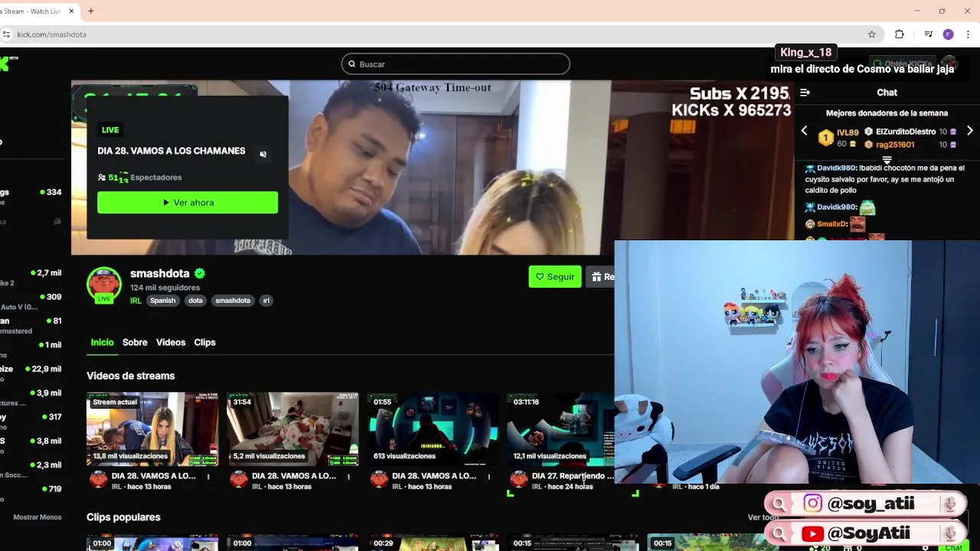Open the Videos tab
The image size is (980, 551).
(x=171, y=342)
